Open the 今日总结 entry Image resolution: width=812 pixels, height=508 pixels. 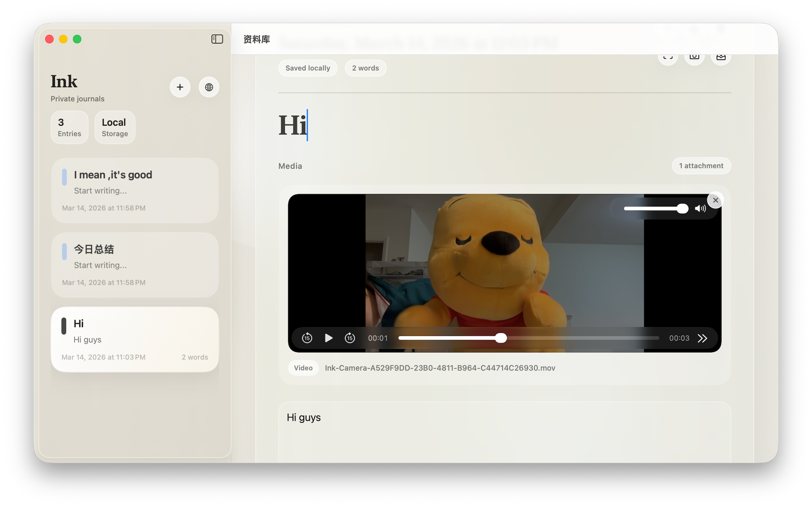pyautogui.click(x=135, y=265)
